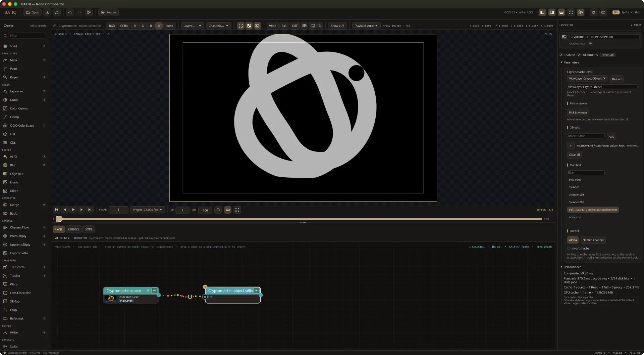Image resolution: width=644 pixels, height=355 pixels.
Task: Click the Open button in top toolbar
Action: click(33, 12)
